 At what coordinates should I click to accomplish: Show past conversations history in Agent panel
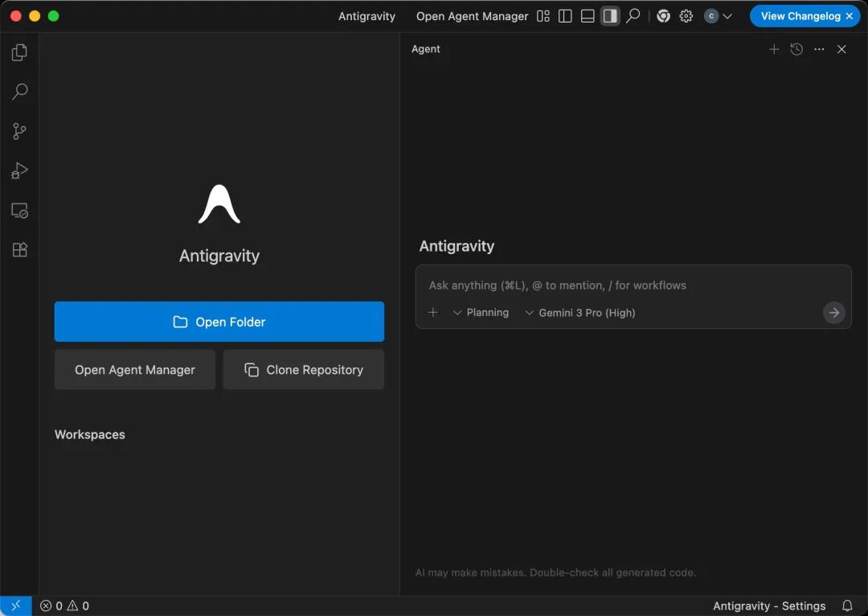pyautogui.click(x=796, y=49)
